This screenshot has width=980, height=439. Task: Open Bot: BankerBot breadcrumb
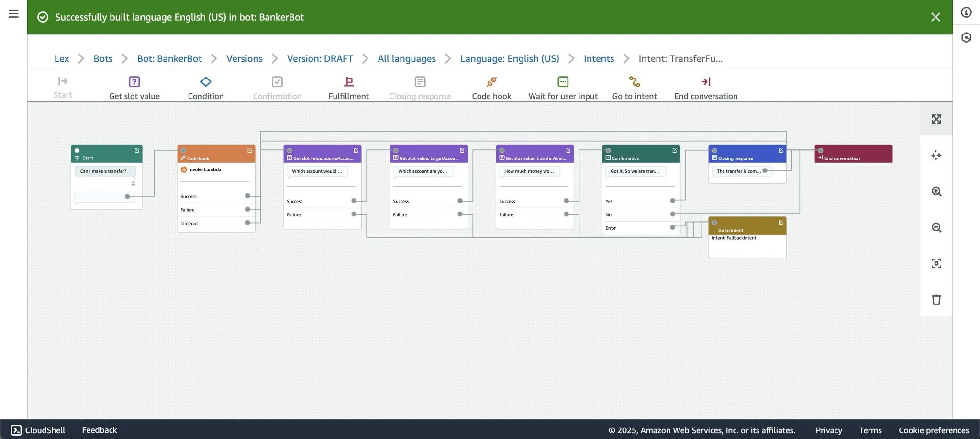click(169, 58)
